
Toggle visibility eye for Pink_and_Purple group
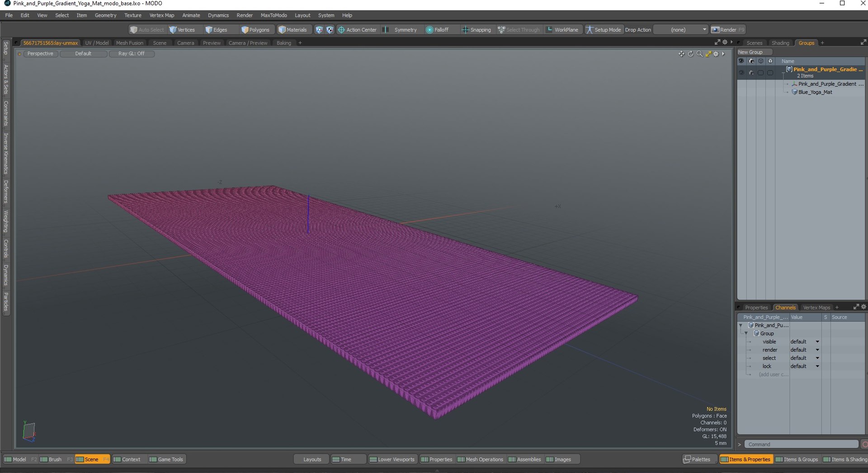[741, 72]
